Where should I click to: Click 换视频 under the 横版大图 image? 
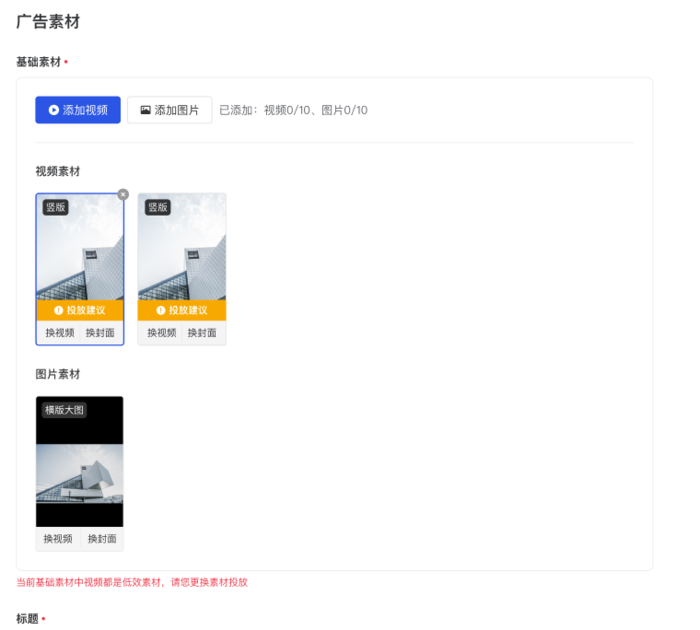coord(58,539)
